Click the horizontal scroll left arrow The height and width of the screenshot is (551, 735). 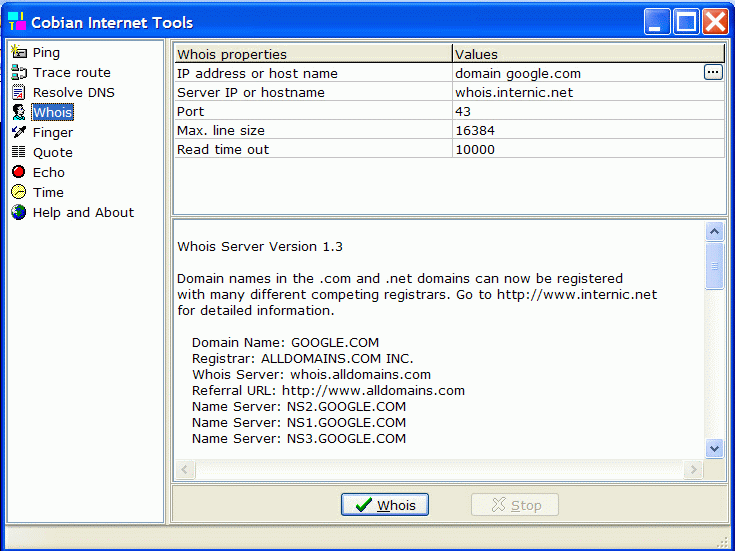pyautogui.click(x=185, y=469)
